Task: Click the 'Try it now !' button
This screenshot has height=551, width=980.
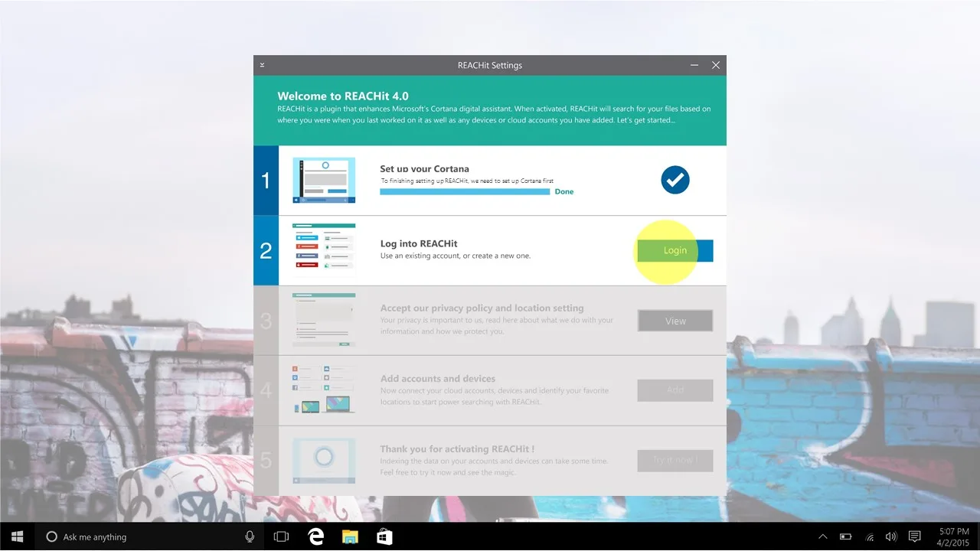Action: point(675,461)
